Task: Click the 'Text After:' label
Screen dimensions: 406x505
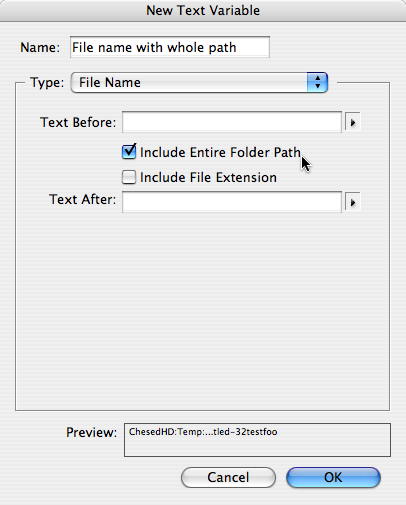Action: (83, 199)
